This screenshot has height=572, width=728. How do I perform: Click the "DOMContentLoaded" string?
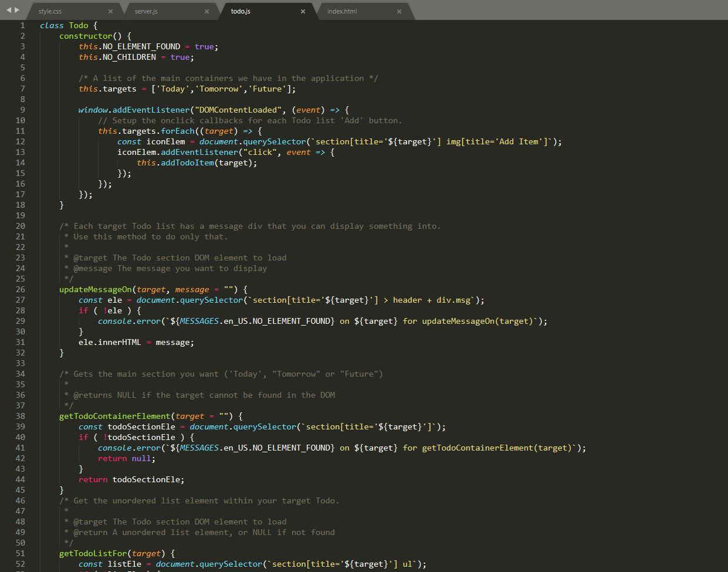[238, 110]
